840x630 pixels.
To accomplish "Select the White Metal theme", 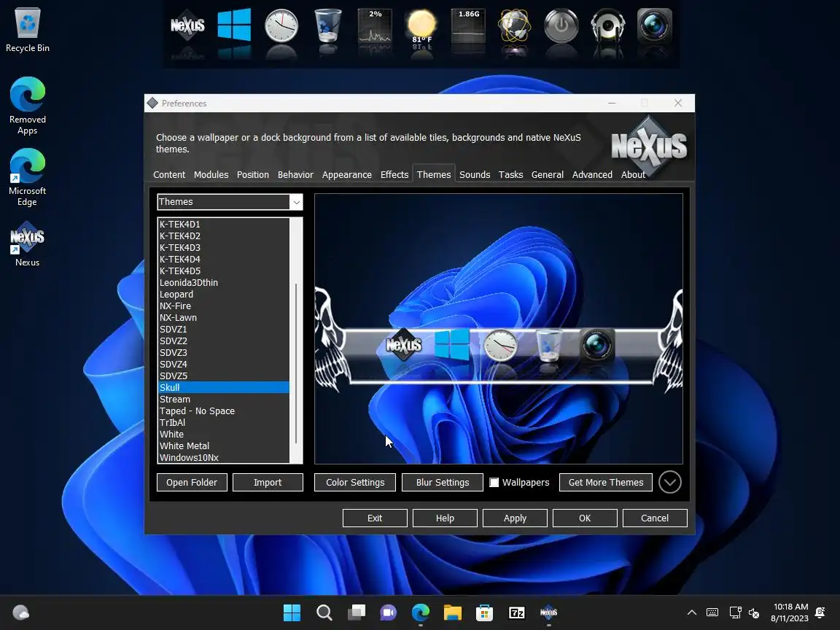I will pos(223,446).
